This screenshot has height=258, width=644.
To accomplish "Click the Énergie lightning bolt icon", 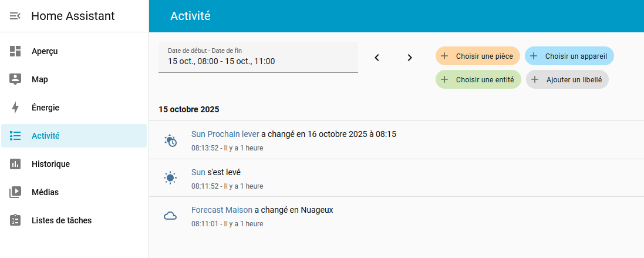I will coord(16,108).
